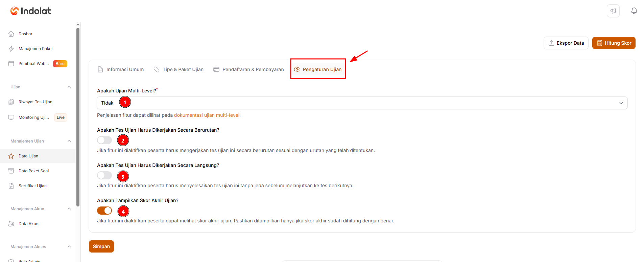Collapse the Manajemen Ujian sidebar section

(x=69, y=141)
